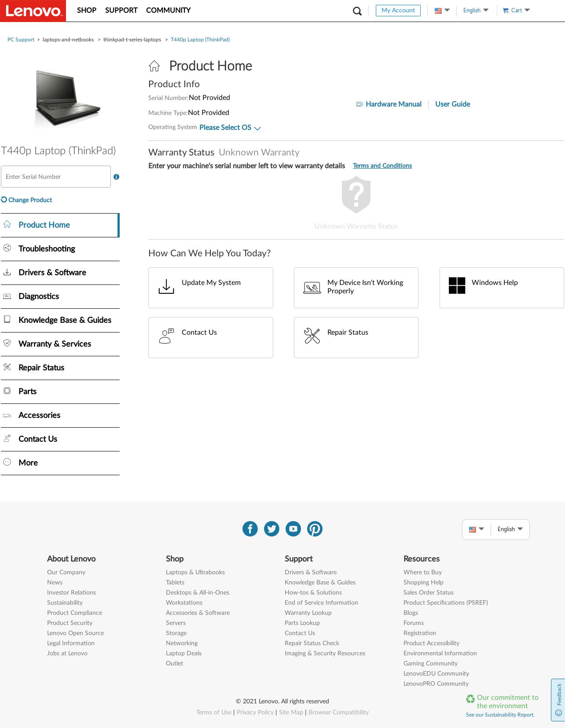Viewport: 565px width, 728px height.
Task: Open the search magnifier icon
Action: pyautogui.click(x=357, y=11)
